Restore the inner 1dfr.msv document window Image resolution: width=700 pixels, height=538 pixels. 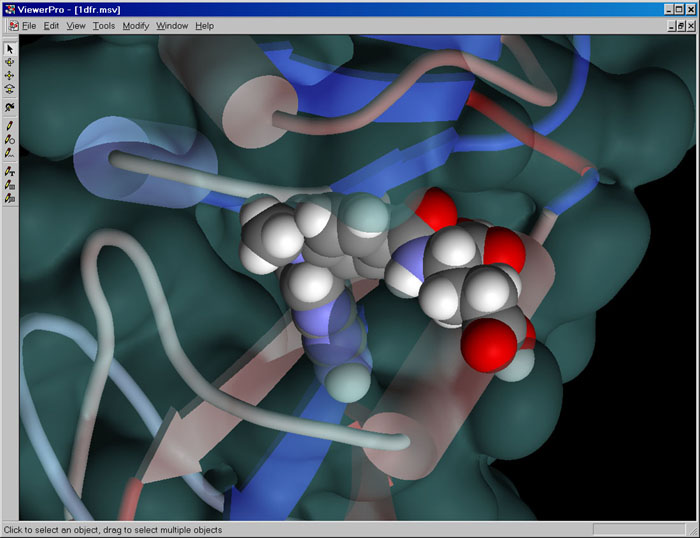click(681, 26)
